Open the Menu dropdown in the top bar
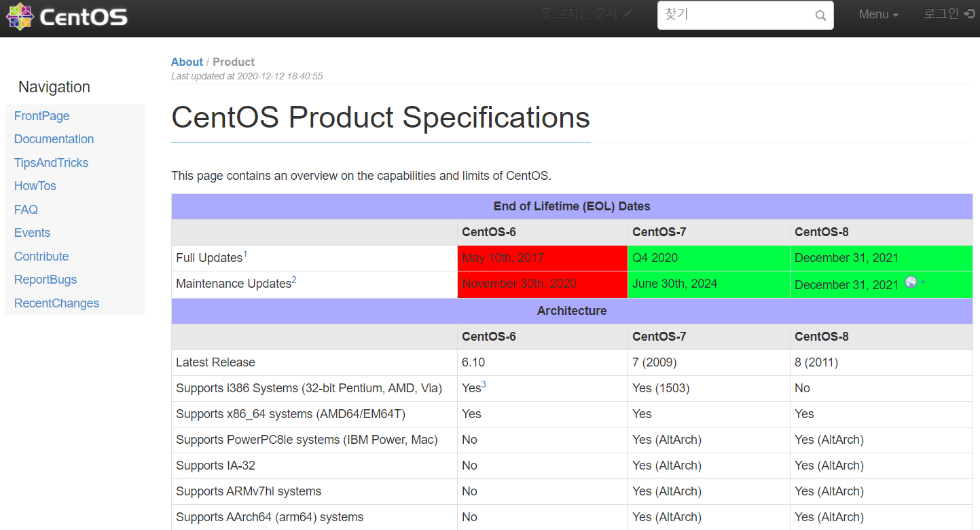The height and width of the screenshot is (530, 980). click(x=879, y=14)
